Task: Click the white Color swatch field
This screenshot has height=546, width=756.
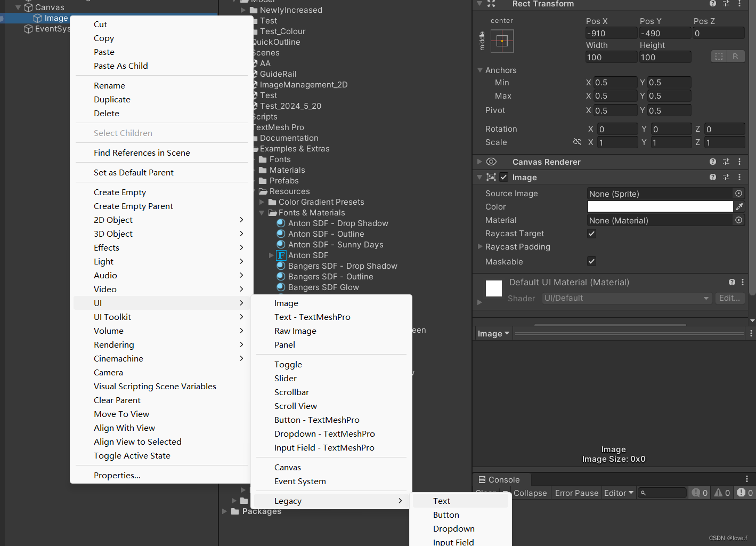Action: 660,206
